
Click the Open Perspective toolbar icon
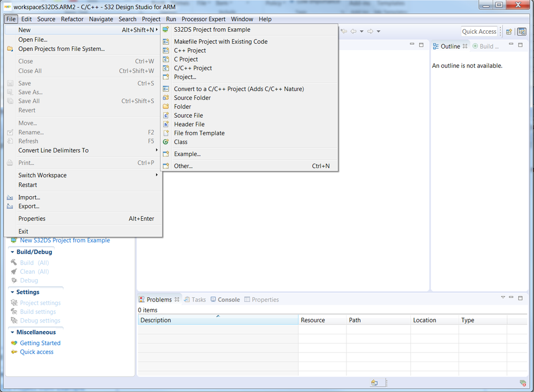(x=509, y=32)
